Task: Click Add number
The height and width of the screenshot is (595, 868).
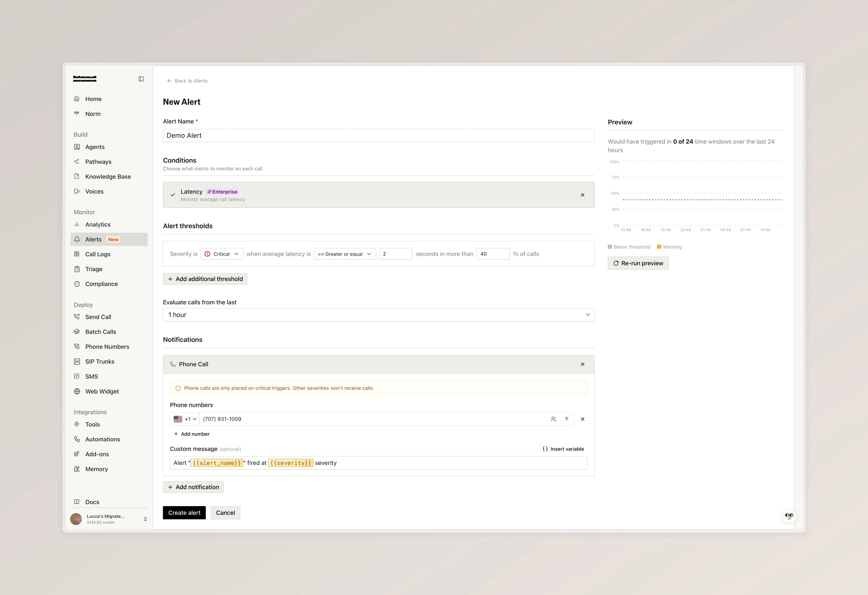Action: tap(192, 434)
